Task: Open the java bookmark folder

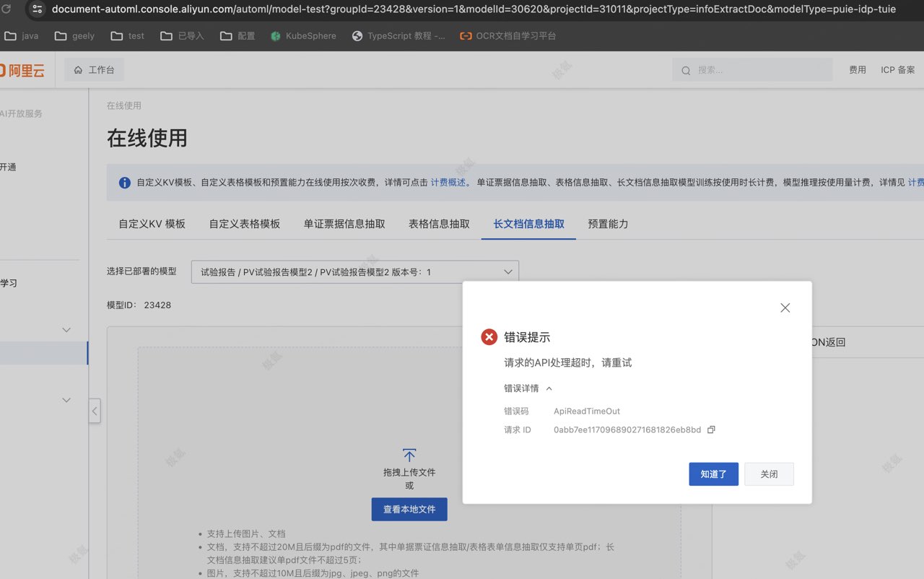Action: 22,35
